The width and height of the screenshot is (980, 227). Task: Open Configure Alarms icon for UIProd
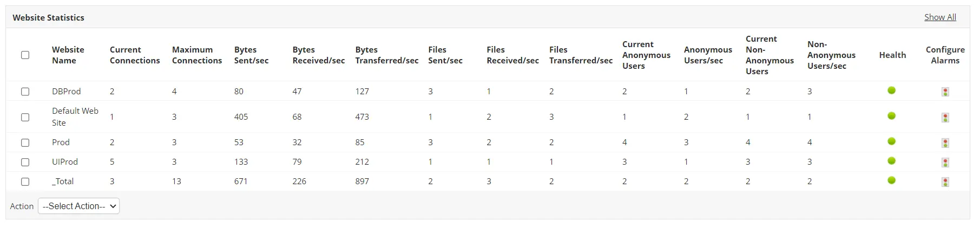click(x=945, y=163)
